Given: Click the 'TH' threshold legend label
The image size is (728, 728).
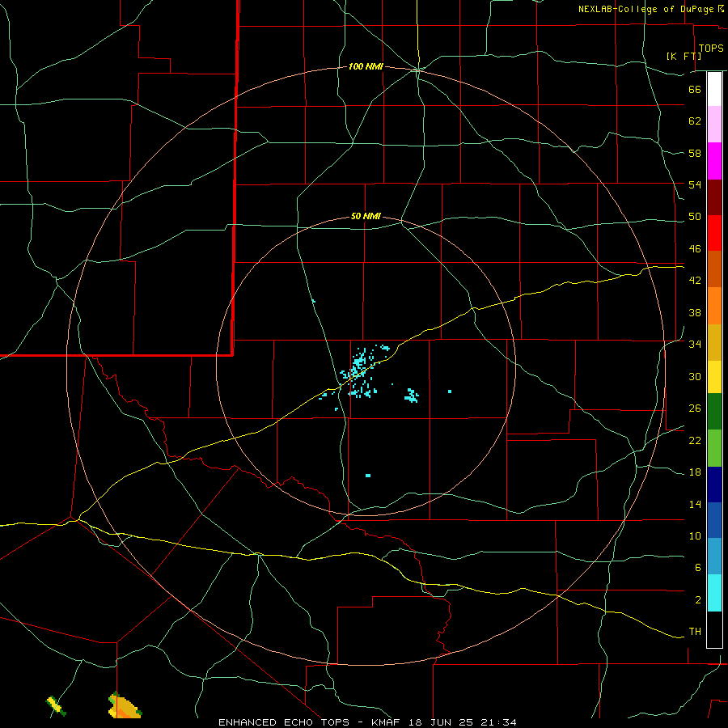Looking at the screenshot, I should click(695, 632).
